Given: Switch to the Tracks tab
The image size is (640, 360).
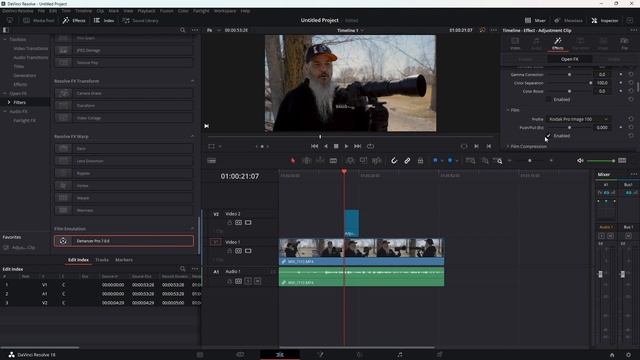Looking at the screenshot, I should [x=102, y=260].
